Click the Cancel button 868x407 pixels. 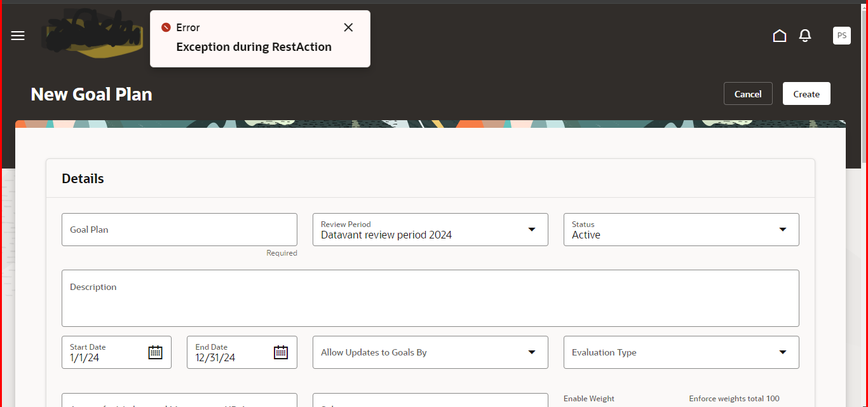748,93
